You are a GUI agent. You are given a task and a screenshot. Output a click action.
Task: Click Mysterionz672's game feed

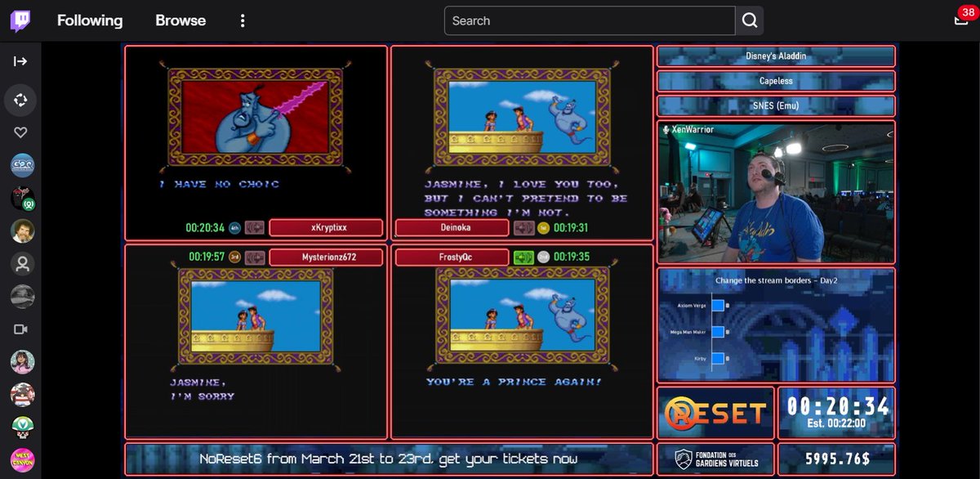256,316
